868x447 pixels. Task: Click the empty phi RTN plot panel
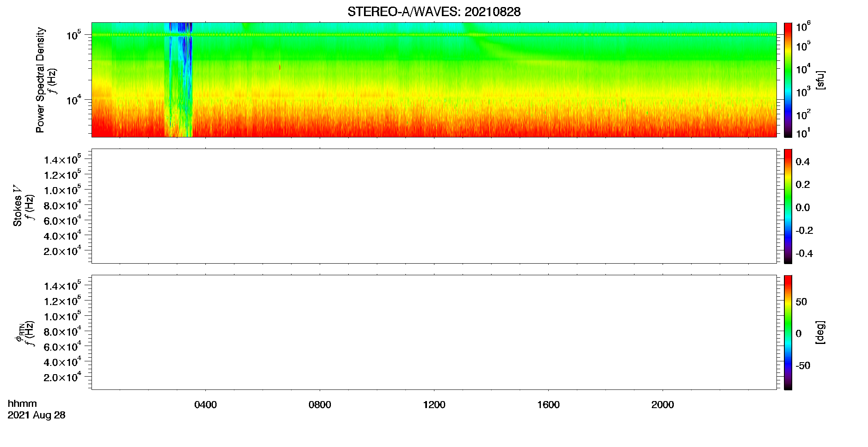(434, 332)
